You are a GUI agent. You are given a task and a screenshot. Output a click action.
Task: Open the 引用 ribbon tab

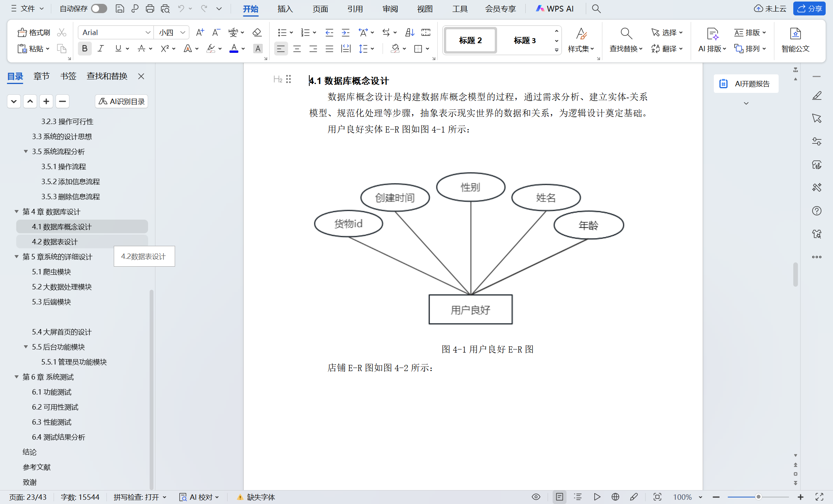coord(355,8)
